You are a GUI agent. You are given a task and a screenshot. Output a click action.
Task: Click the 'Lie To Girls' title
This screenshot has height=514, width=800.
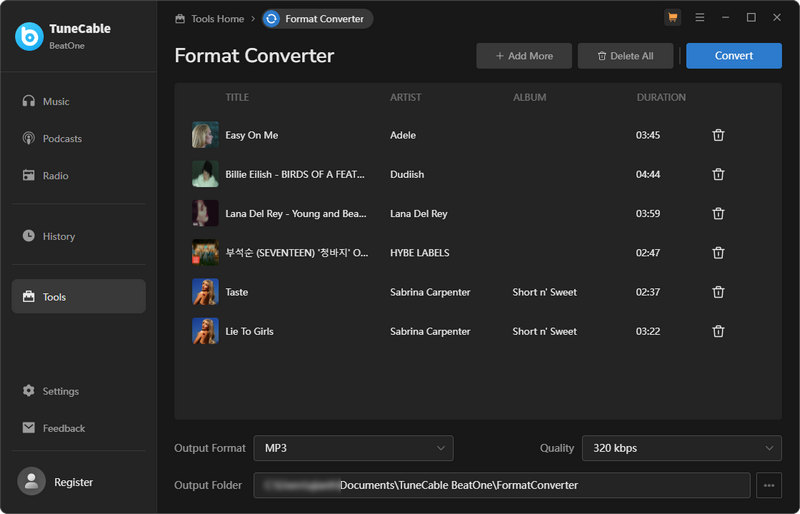[249, 331]
